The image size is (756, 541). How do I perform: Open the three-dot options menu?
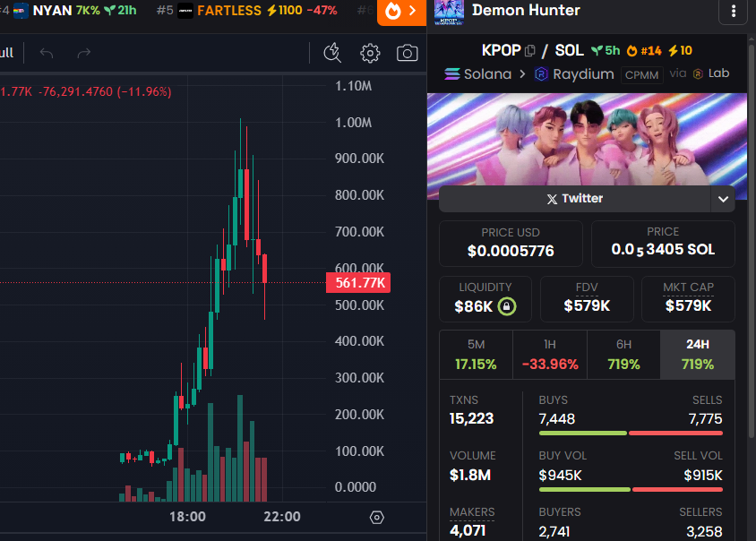pyautogui.click(x=734, y=11)
